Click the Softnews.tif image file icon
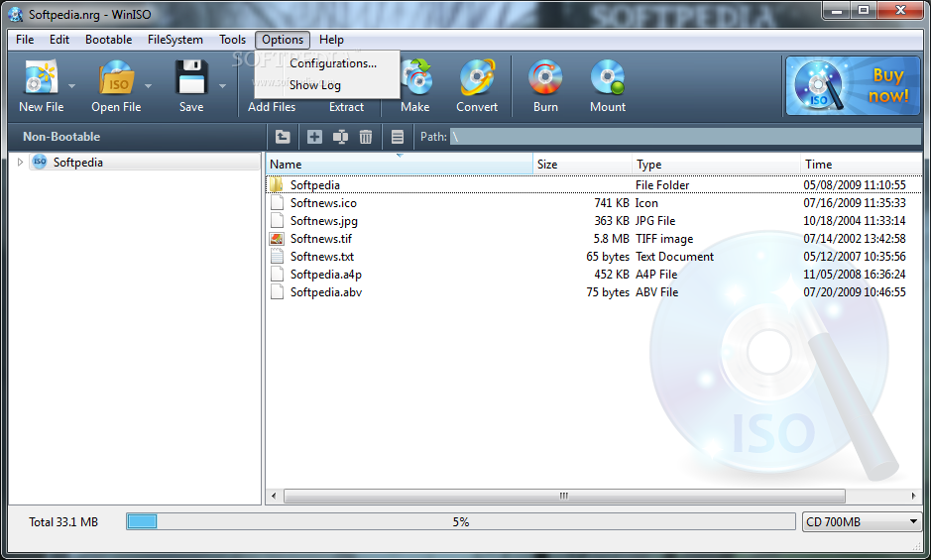 (276, 238)
